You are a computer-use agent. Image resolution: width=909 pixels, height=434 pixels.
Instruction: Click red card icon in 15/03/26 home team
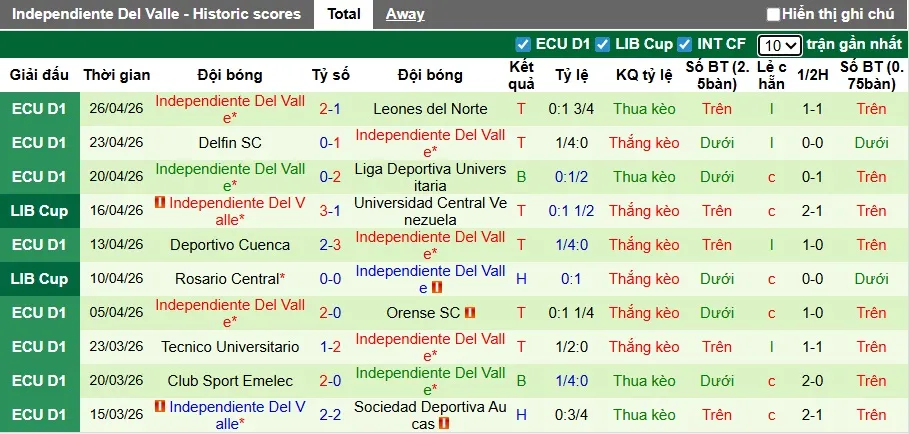(160, 407)
